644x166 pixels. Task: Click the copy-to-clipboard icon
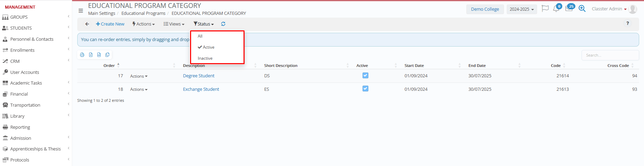pyautogui.click(x=108, y=55)
